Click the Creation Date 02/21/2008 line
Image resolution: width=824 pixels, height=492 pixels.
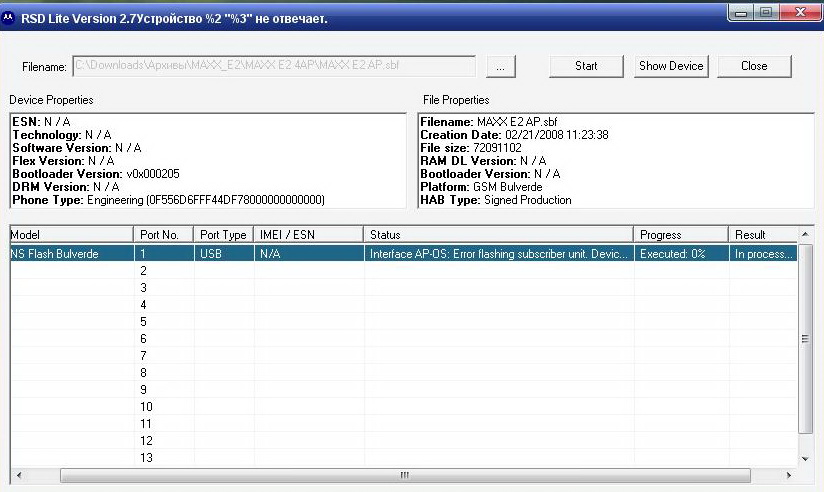(514, 135)
